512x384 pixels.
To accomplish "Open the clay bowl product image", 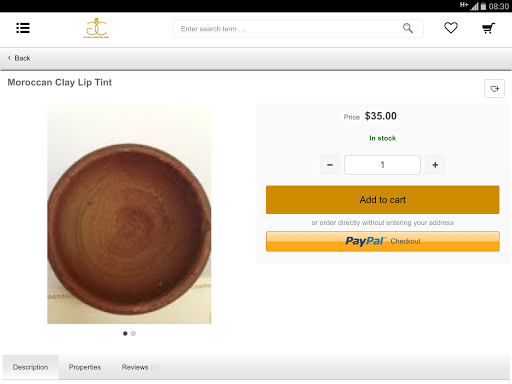I will coord(129,214).
